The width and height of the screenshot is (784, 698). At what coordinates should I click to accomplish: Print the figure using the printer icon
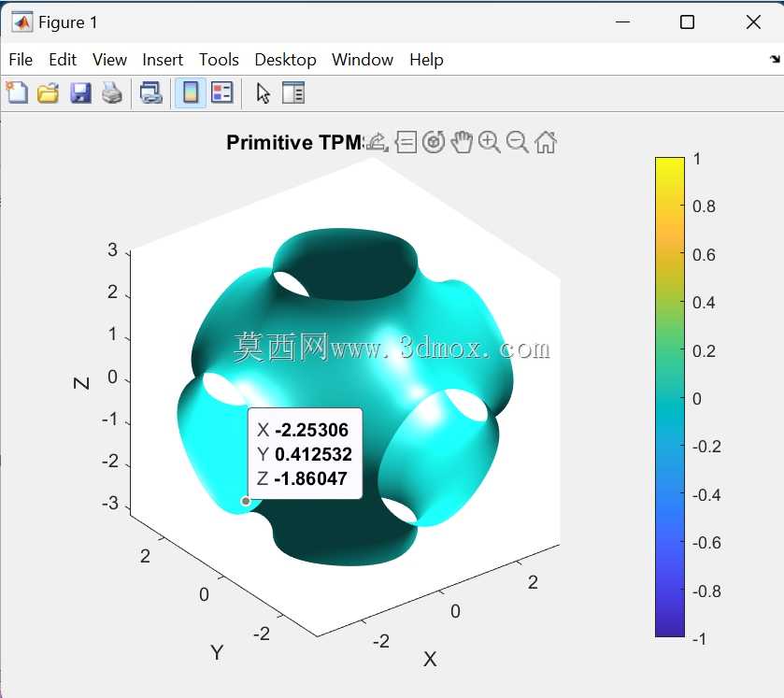click(x=112, y=93)
